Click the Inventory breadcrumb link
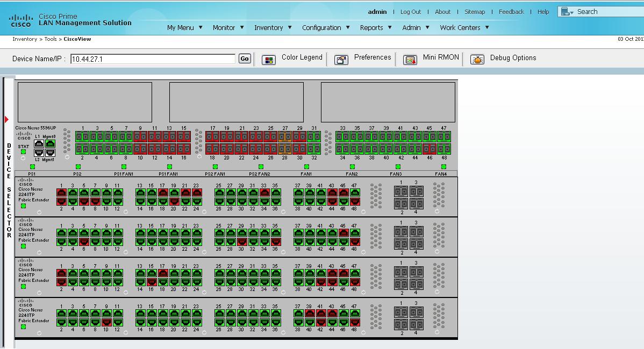The height and width of the screenshot is (349, 644). (x=25, y=39)
